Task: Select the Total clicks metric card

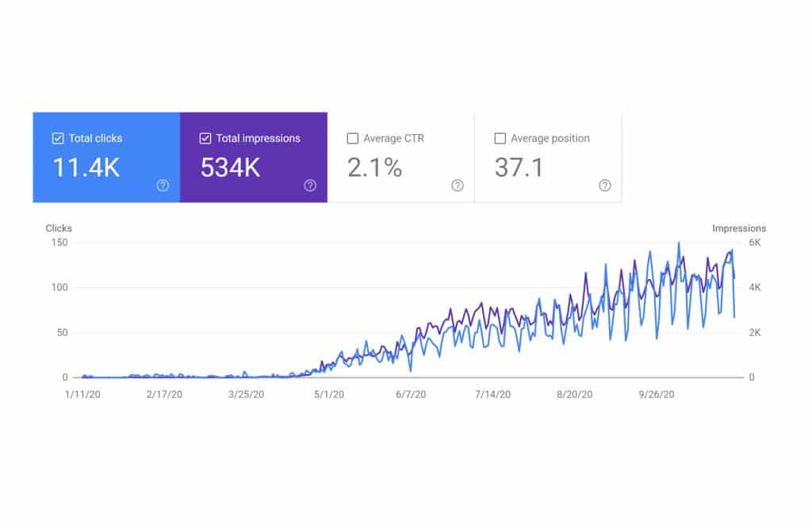Action: [105, 157]
